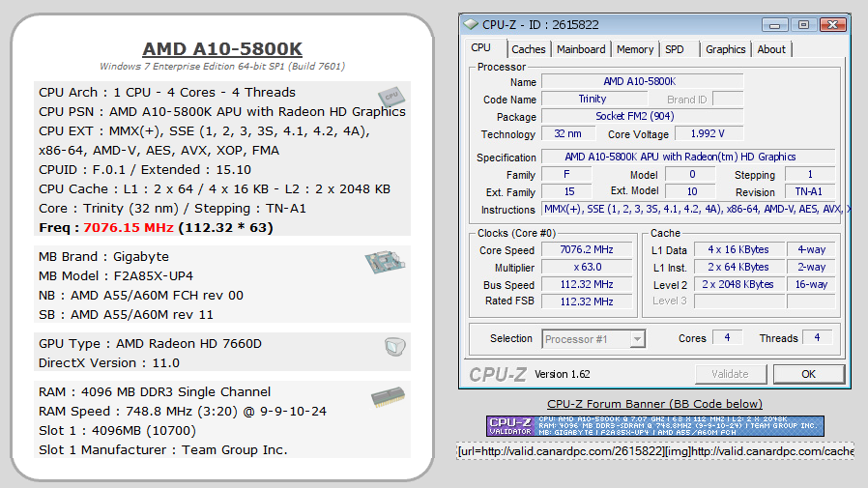Click the OK button in CPU-Z
The image size is (868, 488).
coord(808,374)
